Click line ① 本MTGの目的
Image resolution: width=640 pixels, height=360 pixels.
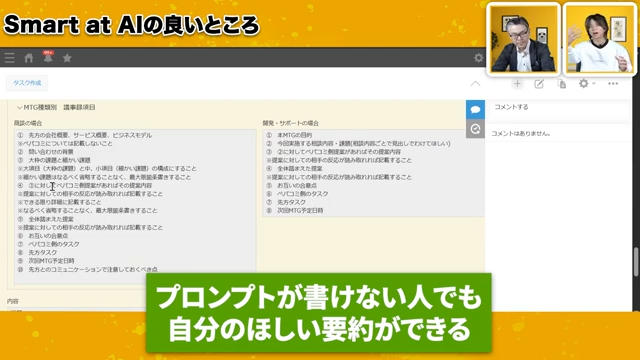pos(289,135)
